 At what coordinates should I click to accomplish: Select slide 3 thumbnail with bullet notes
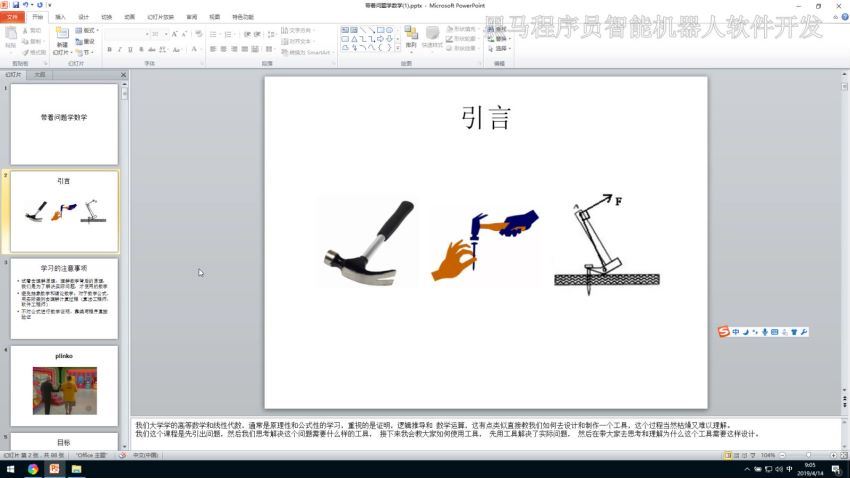click(64, 299)
